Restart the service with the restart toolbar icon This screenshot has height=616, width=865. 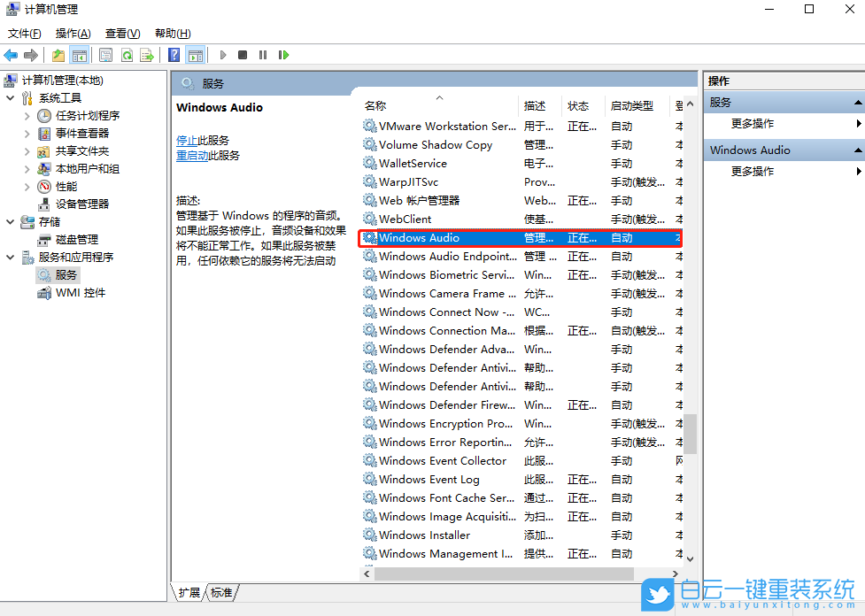[x=282, y=54]
